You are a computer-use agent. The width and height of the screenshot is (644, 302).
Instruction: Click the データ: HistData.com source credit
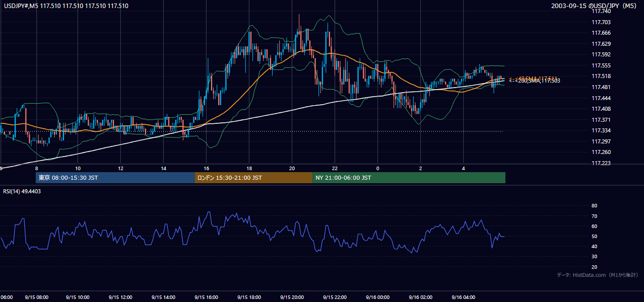598,275
